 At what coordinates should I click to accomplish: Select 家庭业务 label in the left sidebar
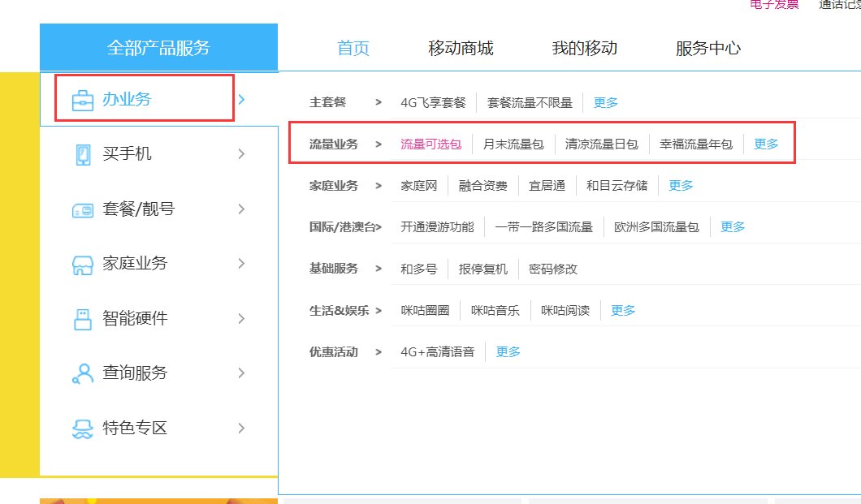(x=135, y=263)
